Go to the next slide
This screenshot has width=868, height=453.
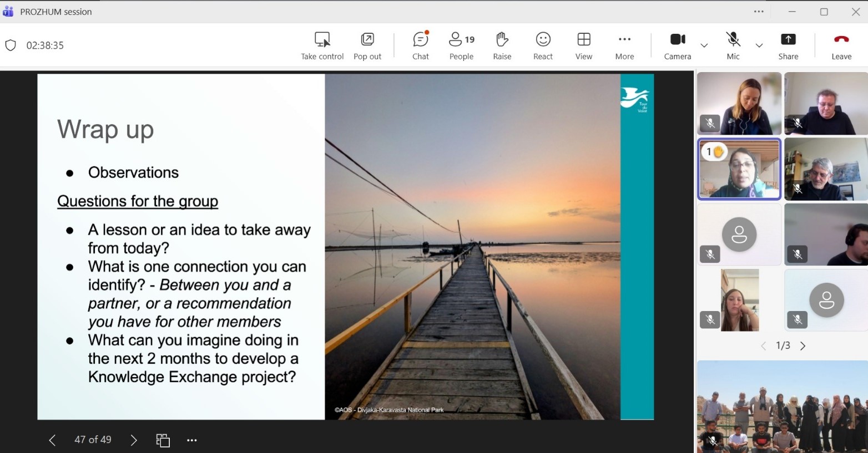pyautogui.click(x=133, y=440)
